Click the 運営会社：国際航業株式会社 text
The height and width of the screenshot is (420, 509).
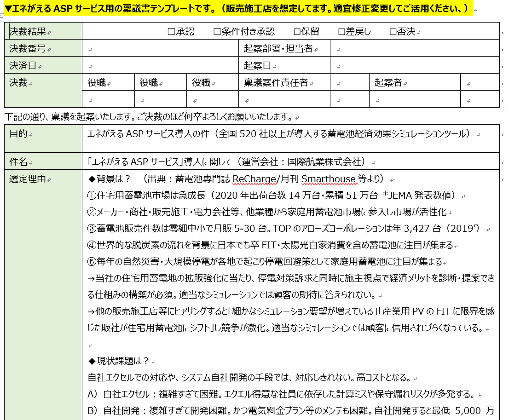(x=301, y=161)
